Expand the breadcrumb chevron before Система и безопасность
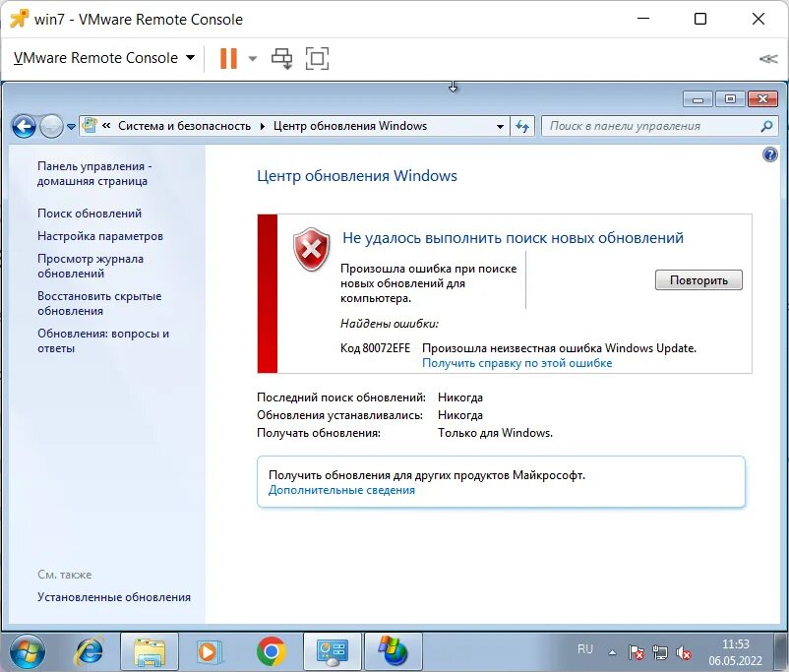Viewport: 789px width, 672px height. pos(106,126)
